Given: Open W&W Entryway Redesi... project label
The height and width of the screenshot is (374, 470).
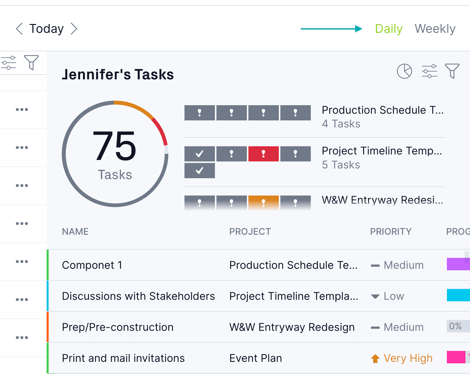Looking at the screenshot, I should (382, 200).
